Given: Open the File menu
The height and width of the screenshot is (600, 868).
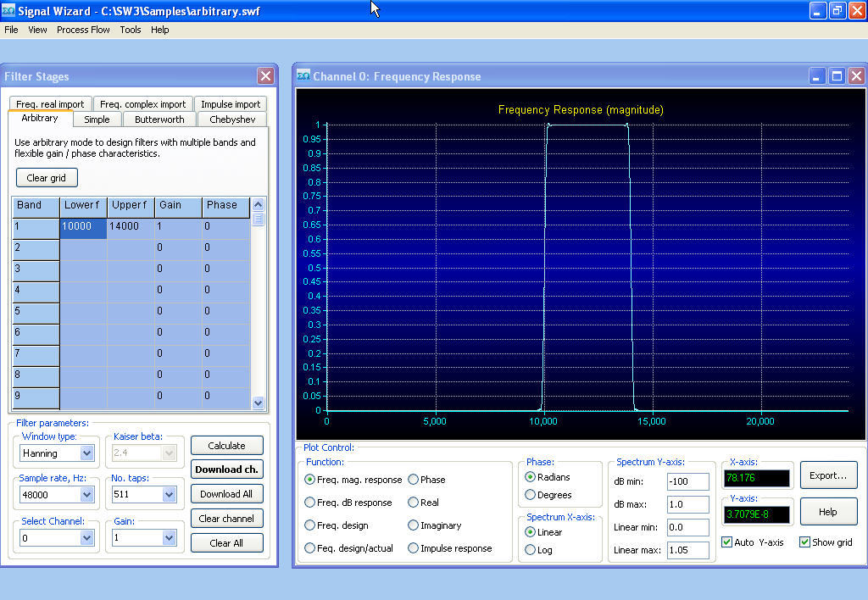Looking at the screenshot, I should pos(11,30).
